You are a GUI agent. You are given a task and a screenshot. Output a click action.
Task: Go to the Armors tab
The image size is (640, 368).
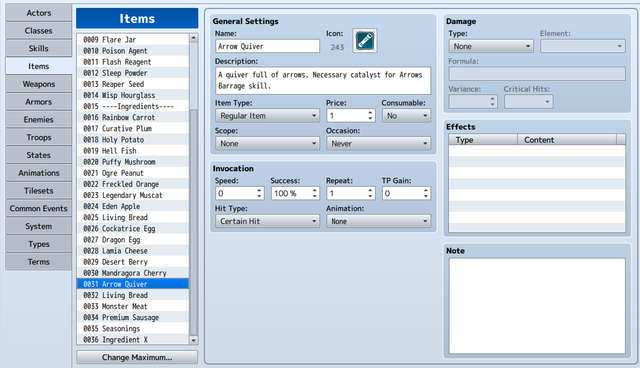tap(39, 102)
